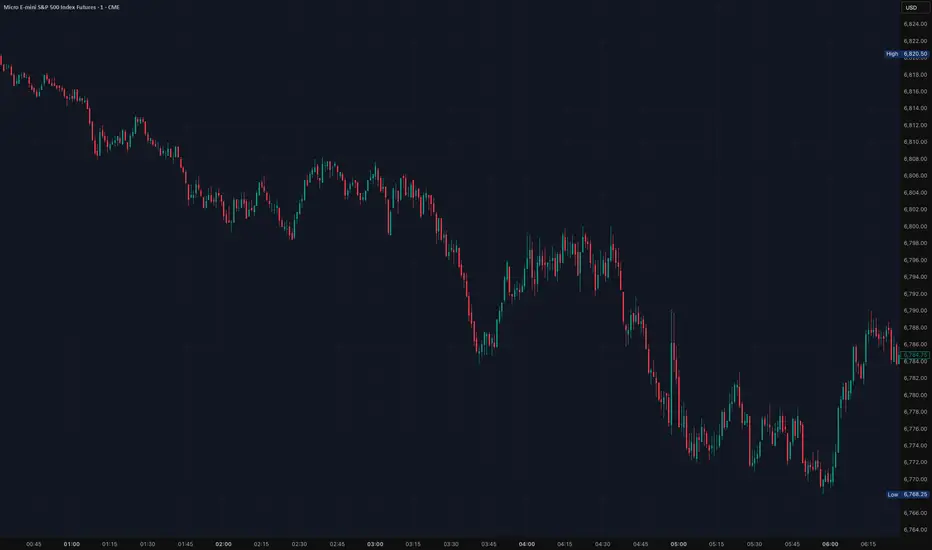Click the 01:30 time axis label
Screen dimensions: 932x550
click(147, 544)
